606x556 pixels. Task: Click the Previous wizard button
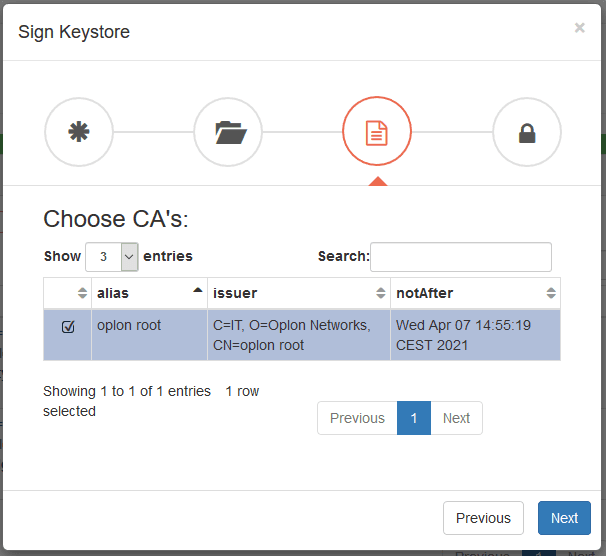click(x=483, y=518)
